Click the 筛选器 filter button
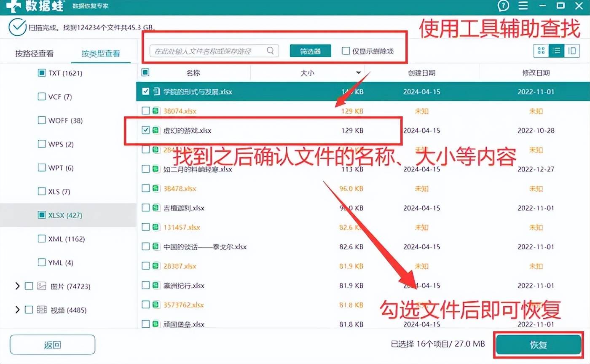This screenshot has width=590, height=364. 310,51
